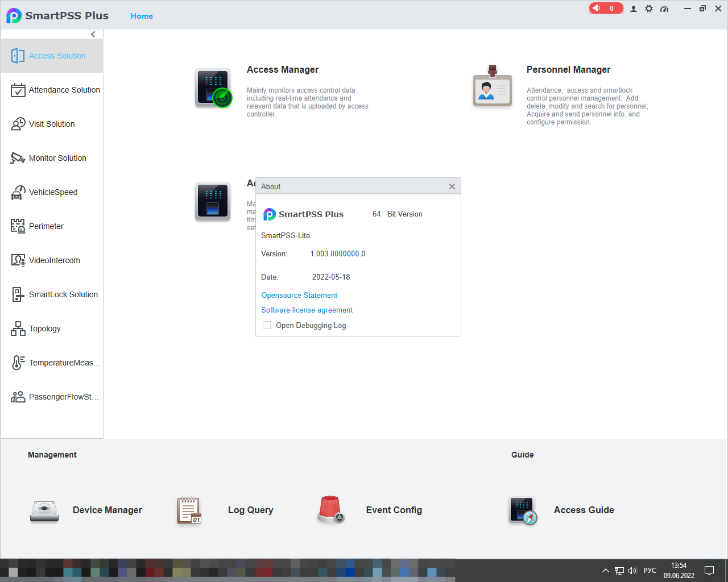728x582 pixels.
Task: Enable the Open Debugging Log checkbox
Action: point(267,325)
